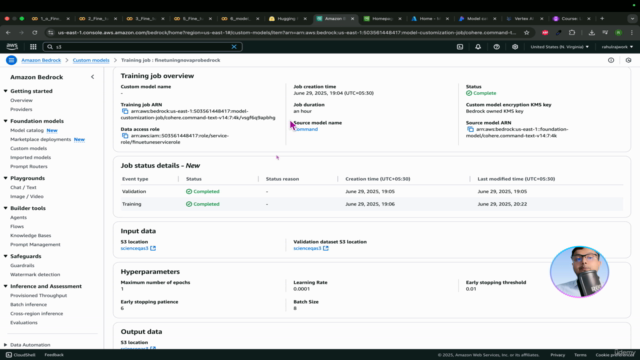
Task: Open Model catalog in sidebar
Action: coord(27,130)
